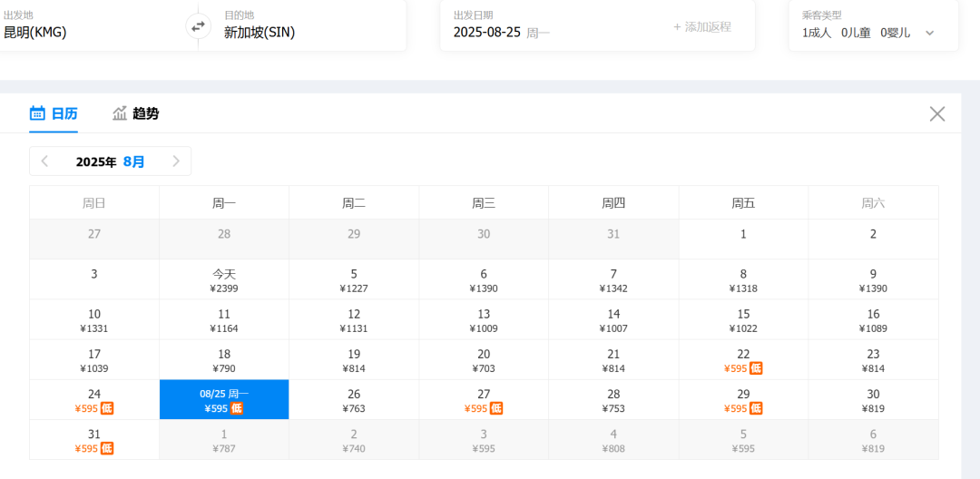Select August 17 priced ¥1039
980x479 pixels.
[x=94, y=360]
